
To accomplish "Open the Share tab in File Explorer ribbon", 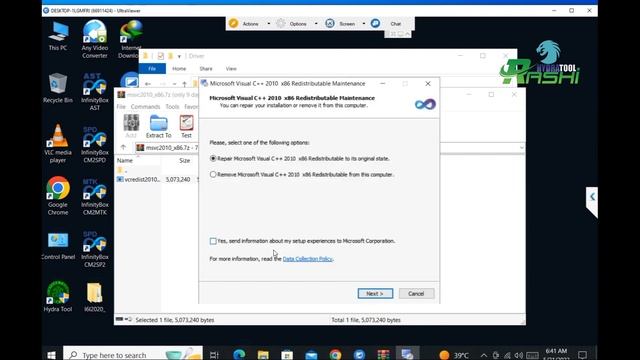I will 206,69.
